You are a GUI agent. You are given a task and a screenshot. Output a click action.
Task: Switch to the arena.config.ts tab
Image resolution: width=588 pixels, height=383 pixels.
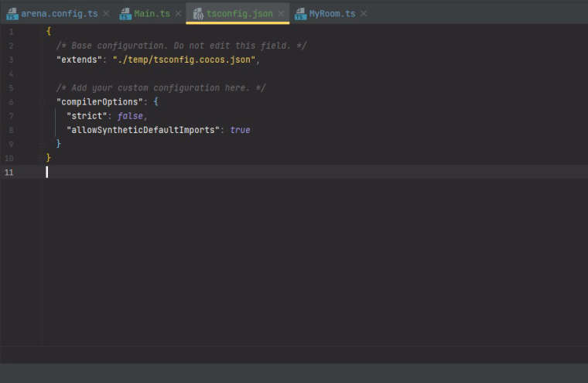coord(59,14)
